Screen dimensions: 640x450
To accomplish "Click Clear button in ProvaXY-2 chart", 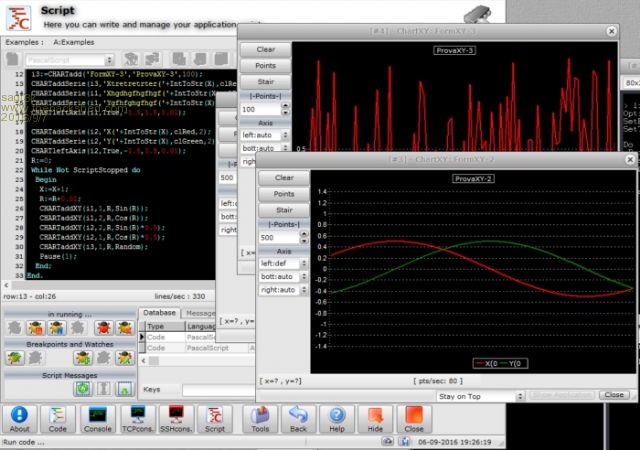I will coord(284,178).
